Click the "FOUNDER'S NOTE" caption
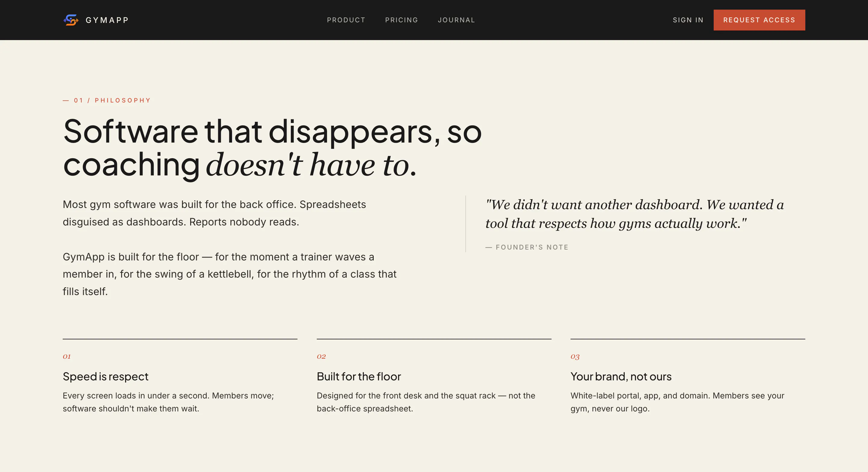This screenshot has width=868, height=472. click(x=527, y=247)
